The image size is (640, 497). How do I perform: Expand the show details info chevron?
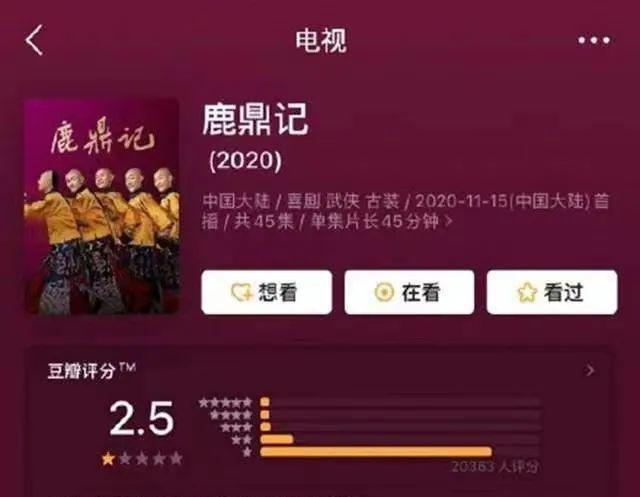coord(449,222)
